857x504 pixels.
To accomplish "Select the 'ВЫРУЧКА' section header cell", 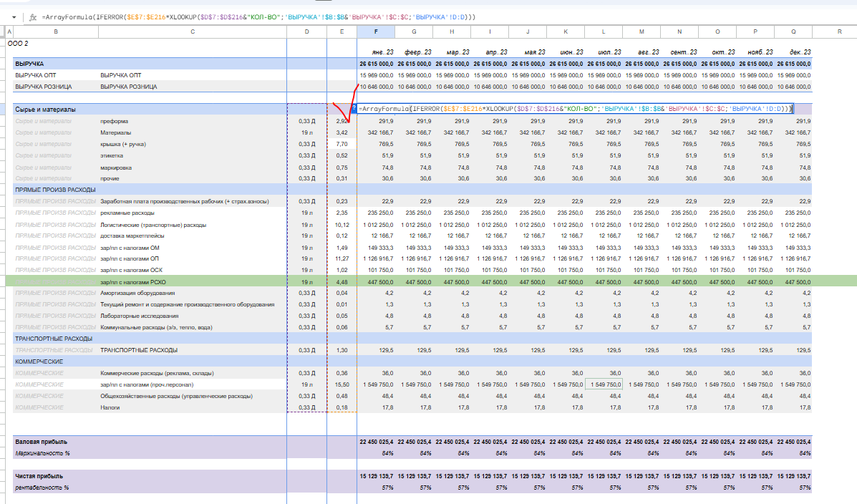I will 29,64.
